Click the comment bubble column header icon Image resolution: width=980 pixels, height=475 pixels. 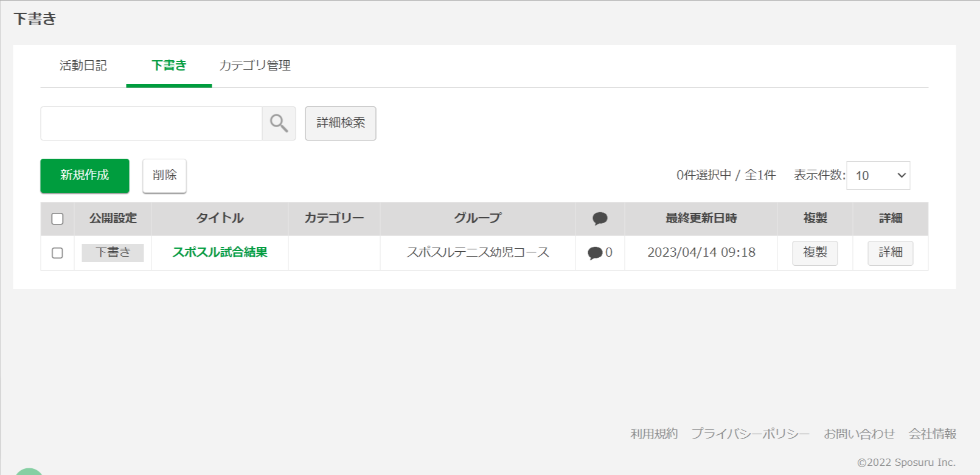pyautogui.click(x=600, y=218)
